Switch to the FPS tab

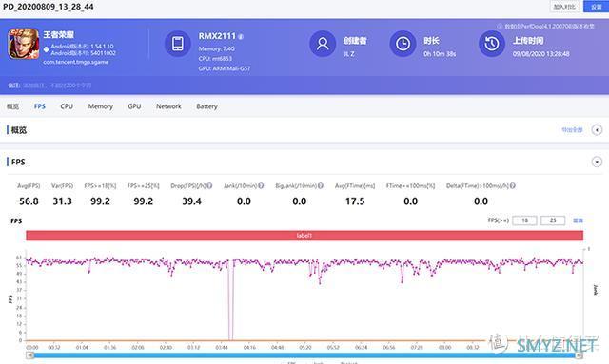point(40,106)
